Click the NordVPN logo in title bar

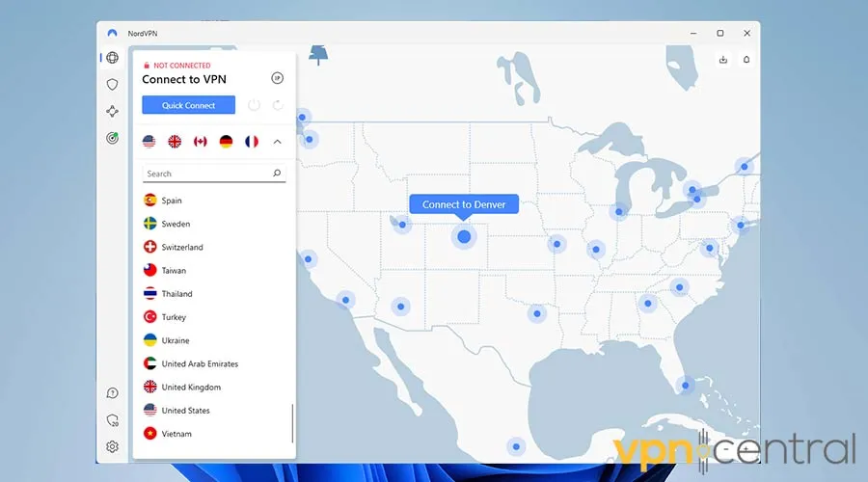coord(113,33)
